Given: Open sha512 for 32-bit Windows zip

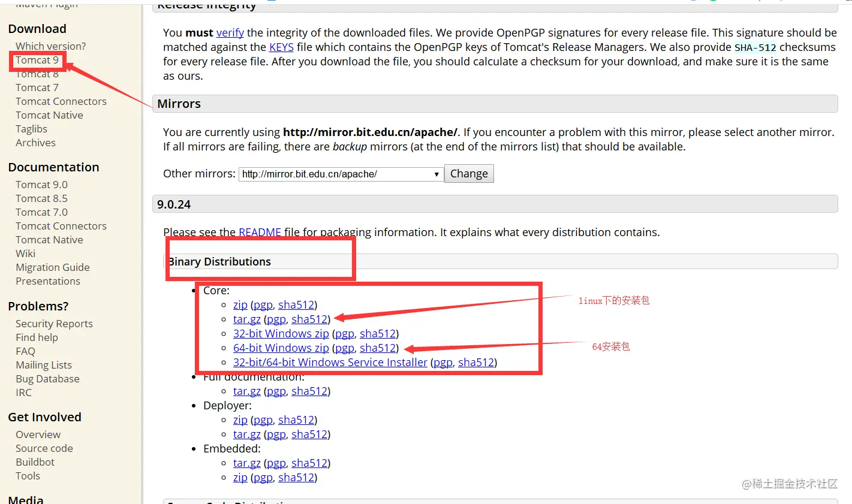Looking at the screenshot, I should click(x=378, y=334).
